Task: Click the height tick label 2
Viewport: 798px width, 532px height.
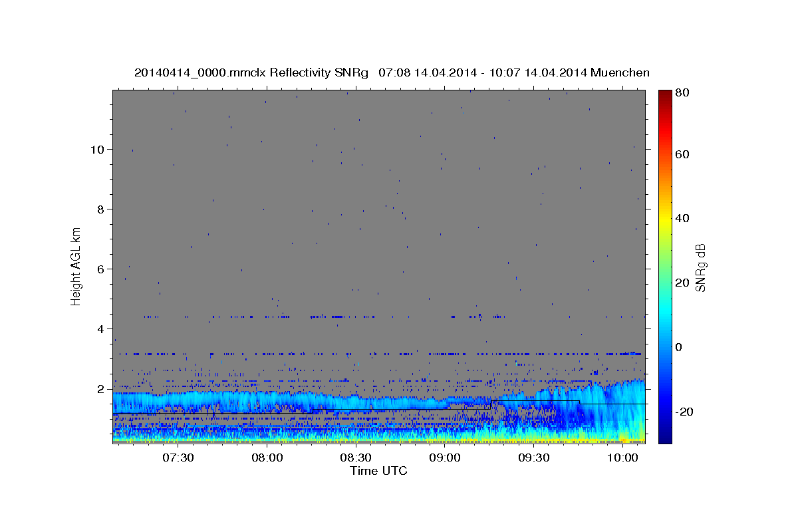Action: click(100, 388)
